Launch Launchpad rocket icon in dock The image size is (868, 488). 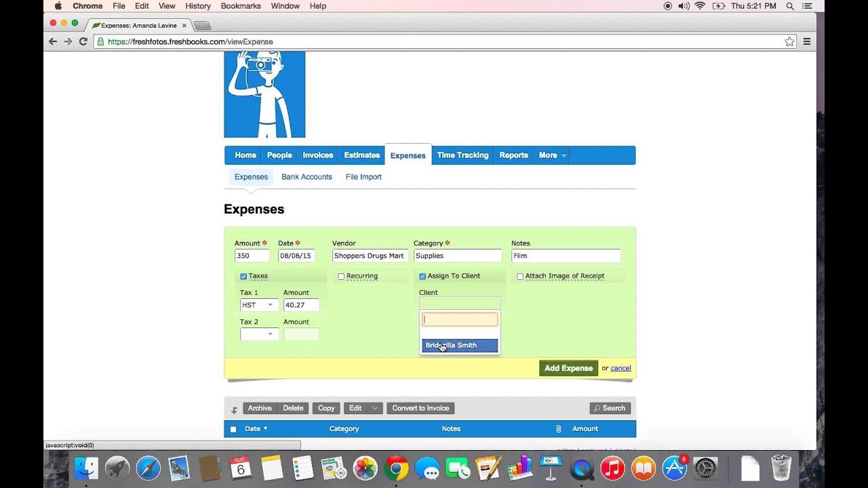(x=117, y=468)
